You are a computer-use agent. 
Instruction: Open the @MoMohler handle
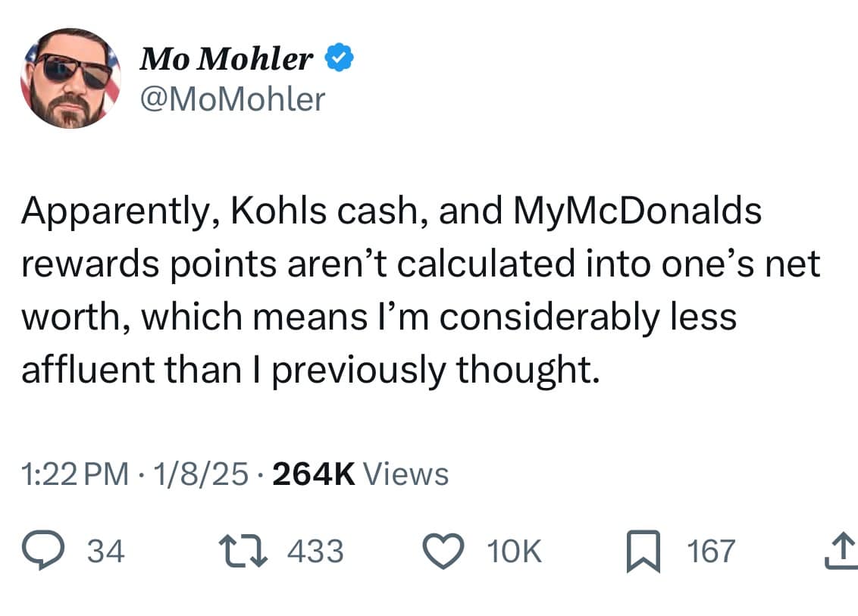coord(231,98)
